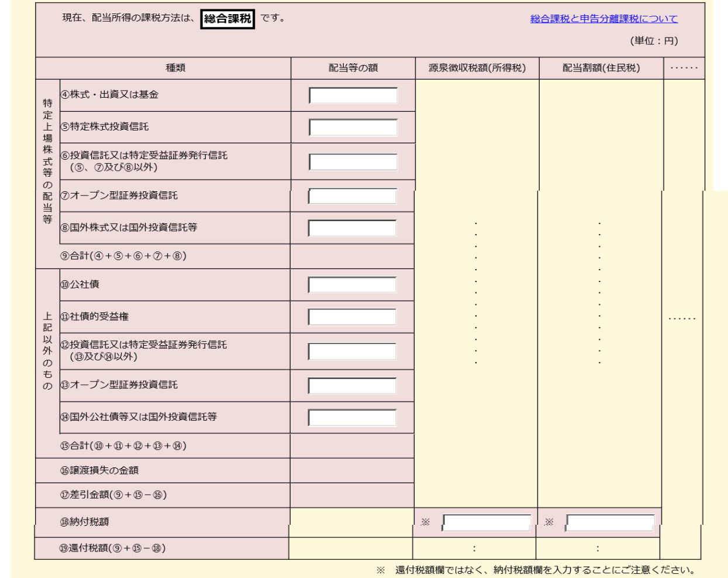The height and width of the screenshot is (578, 728).
Task: Click the ⑪社債的受益権 input field
Action: tap(353, 317)
